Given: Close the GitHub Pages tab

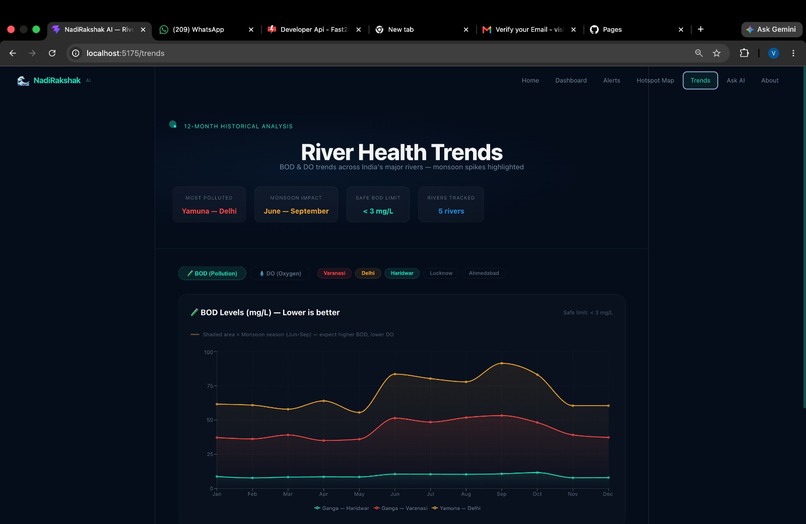Looking at the screenshot, I should pos(681,30).
